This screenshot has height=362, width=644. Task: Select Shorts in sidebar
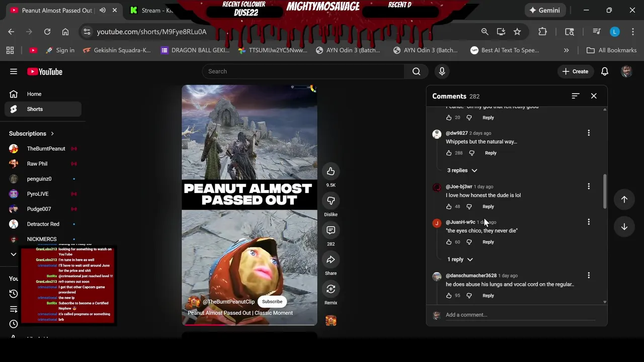[43, 109]
